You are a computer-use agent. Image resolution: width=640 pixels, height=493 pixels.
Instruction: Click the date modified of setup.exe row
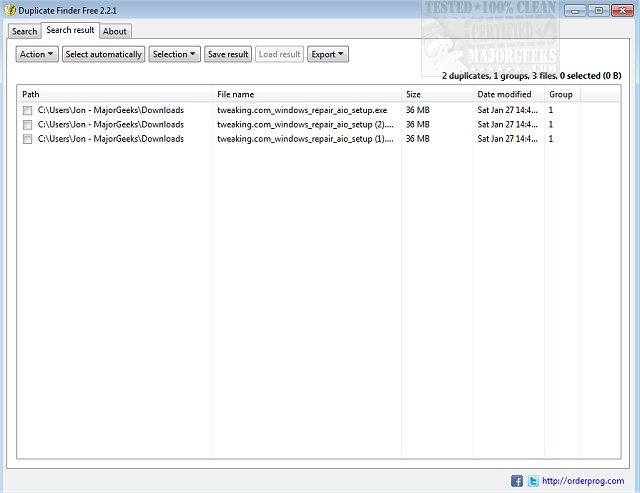click(507, 110)
